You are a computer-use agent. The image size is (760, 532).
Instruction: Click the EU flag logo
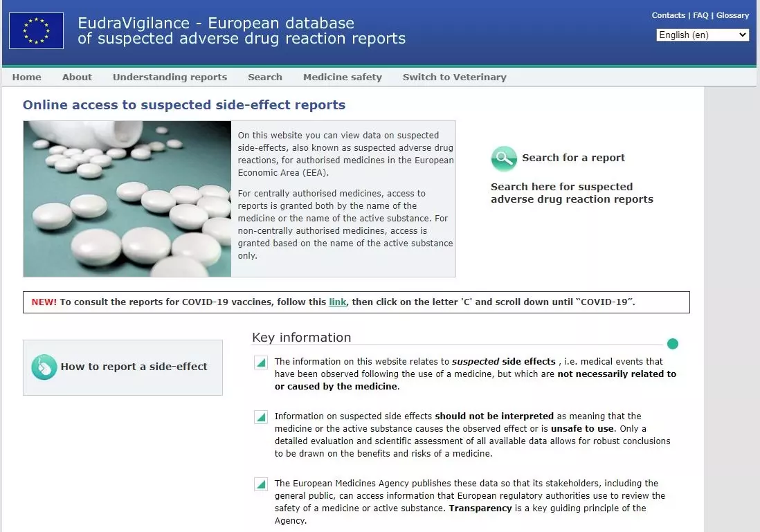(37, 30)
